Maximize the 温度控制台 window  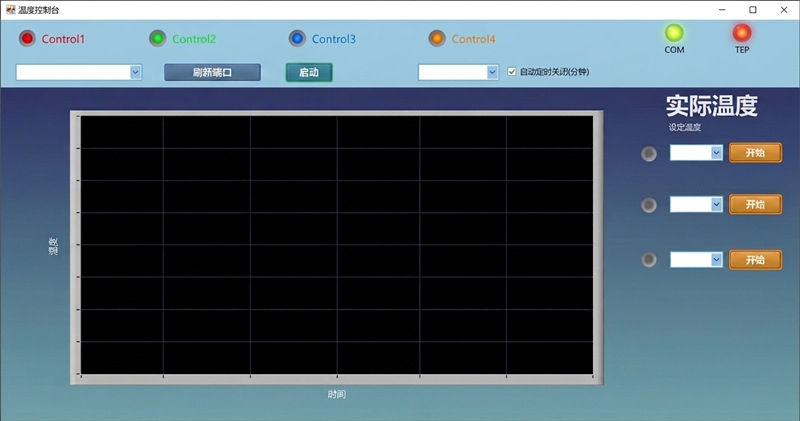[x=753, y=10]
